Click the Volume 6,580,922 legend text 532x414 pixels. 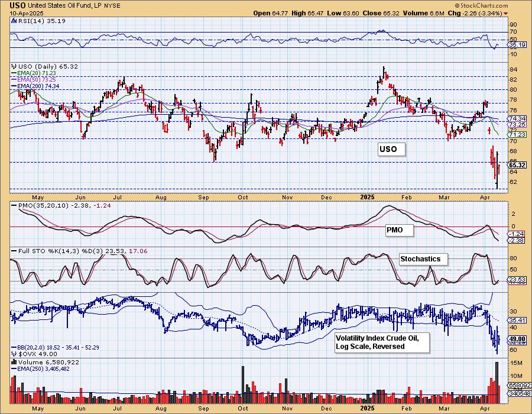(x=48, y=362)
